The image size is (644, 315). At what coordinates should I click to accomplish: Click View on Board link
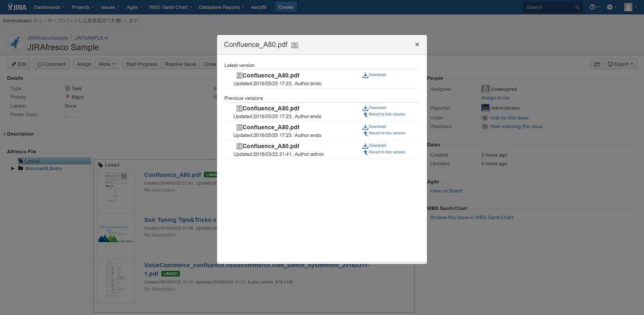tap(446, 191)
